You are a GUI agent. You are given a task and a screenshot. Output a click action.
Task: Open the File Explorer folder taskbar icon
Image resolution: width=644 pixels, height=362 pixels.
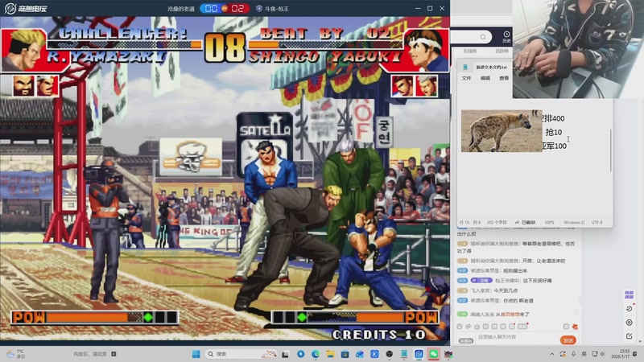click(330, 354)
